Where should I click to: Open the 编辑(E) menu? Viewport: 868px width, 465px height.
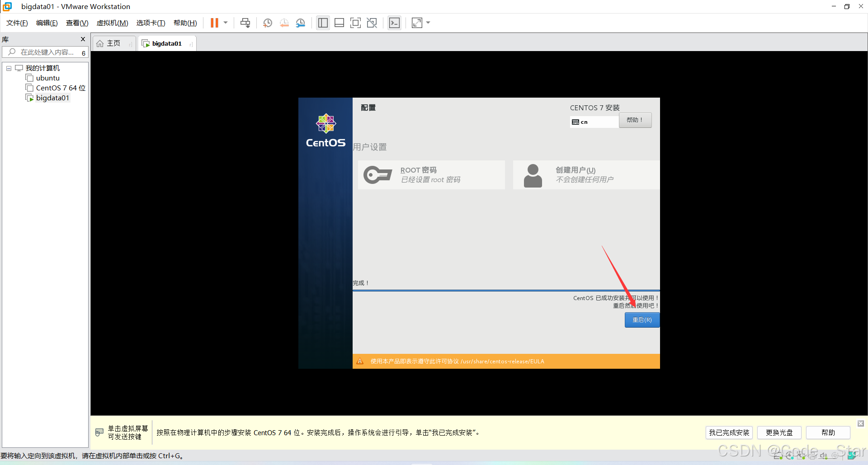(47, 23)
